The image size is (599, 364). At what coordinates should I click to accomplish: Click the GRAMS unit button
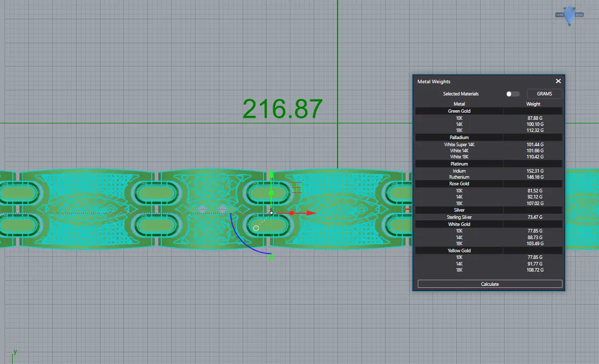544,94
